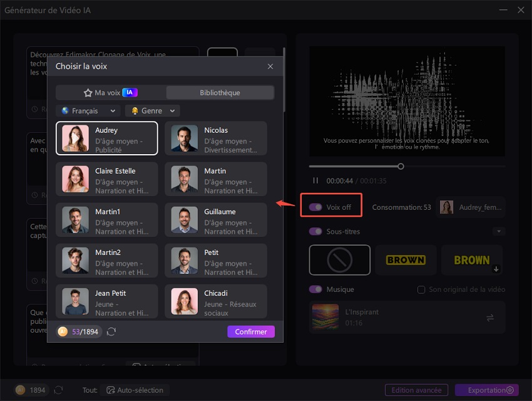The height and width of the screenshot is (401, 532).
Task: Click the Edition avancée button
Action: pyautogui.click(x=416, y=390)
